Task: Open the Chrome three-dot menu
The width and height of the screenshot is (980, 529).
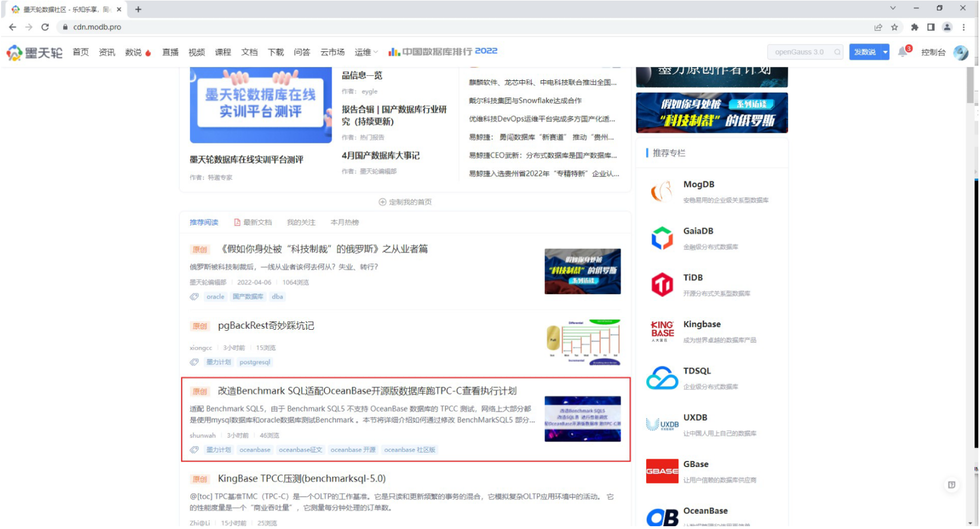Action: pos(964,27)
